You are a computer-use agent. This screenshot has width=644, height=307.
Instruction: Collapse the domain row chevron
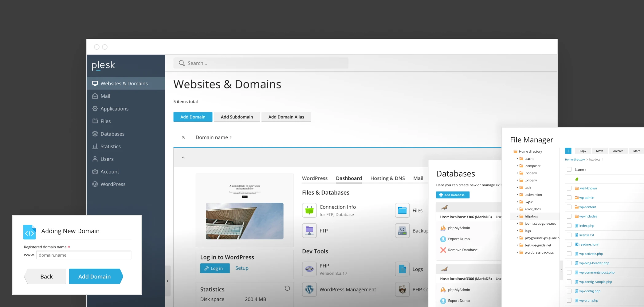click(183, 157)
